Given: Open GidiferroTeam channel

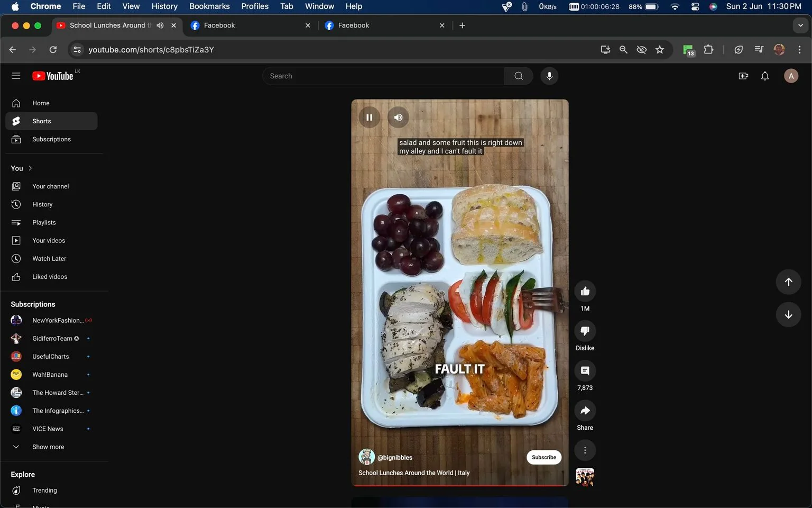Looking at the screenshot, I should click(51, 338).
